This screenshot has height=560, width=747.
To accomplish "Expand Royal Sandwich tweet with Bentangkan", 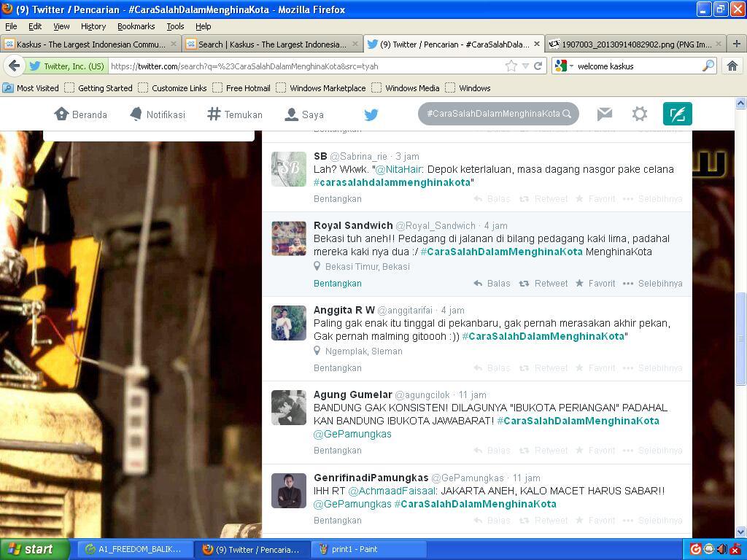I will [x=337, y=284].
